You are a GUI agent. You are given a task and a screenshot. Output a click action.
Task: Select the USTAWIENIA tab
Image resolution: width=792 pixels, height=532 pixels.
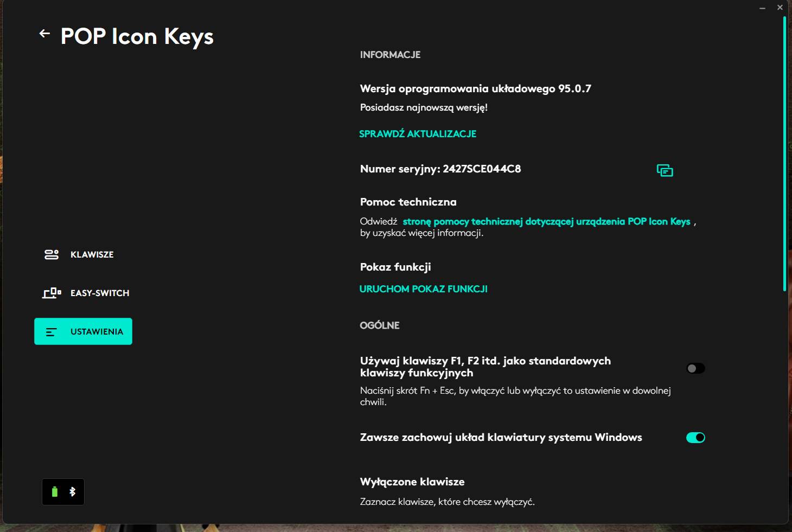[x=83, y=331]
